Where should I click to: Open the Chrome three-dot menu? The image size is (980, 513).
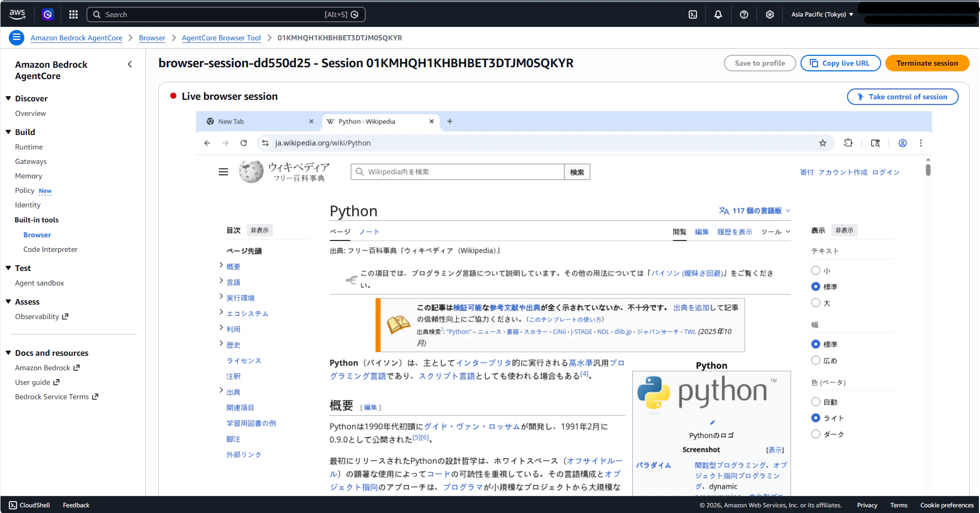click(x=920, y=143)
